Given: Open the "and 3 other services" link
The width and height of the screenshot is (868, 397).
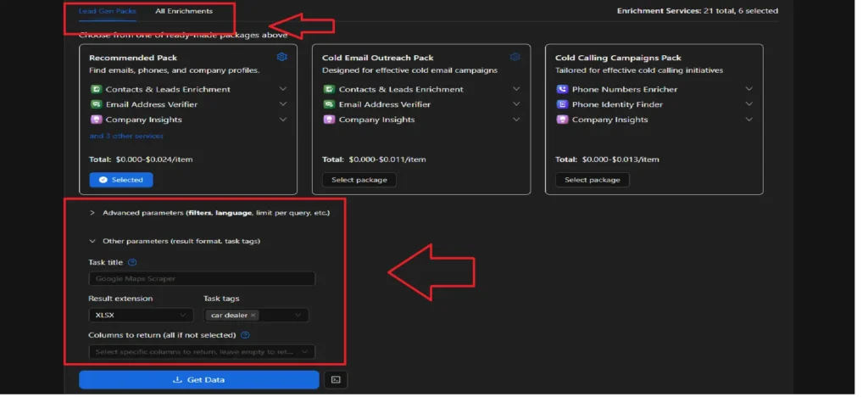Looking at the screenshot, I should pos(126,136).
